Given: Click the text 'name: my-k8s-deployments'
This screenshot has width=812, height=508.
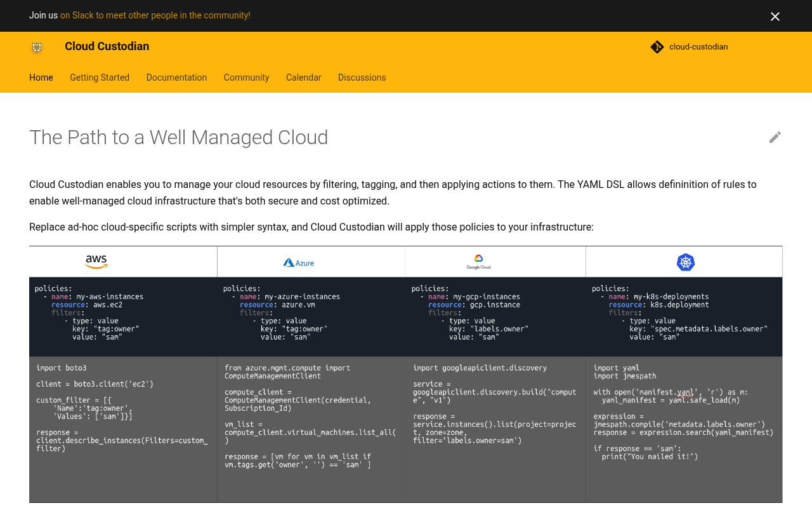Looking at the screenshot, I should [659, 297].
